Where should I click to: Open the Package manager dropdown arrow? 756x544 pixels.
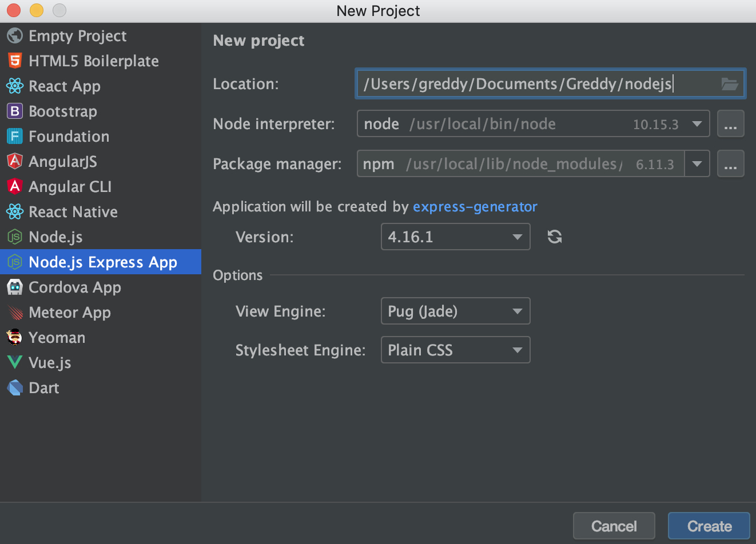coord(697,164)
